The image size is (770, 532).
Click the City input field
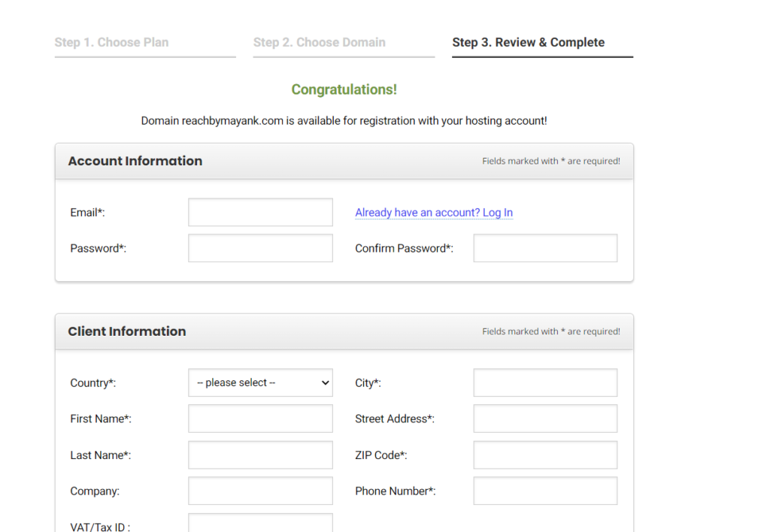click(x=545, y=382)
